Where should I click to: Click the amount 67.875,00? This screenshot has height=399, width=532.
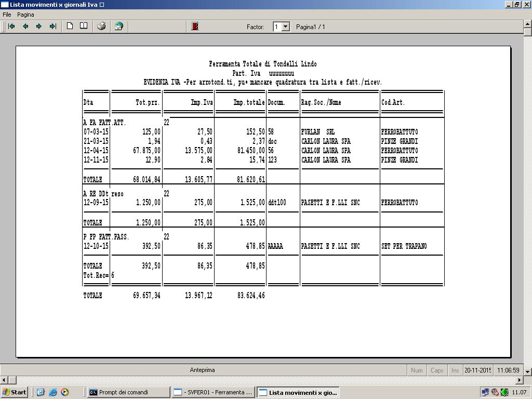pyautogui.click(x=147, y=150)
